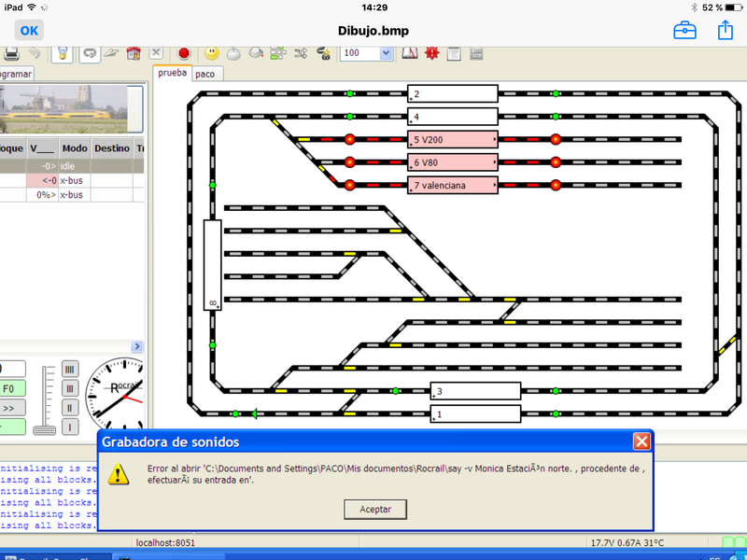
Task: Click the crossing switch arrows icon
Action: click(x=301, y=53)
